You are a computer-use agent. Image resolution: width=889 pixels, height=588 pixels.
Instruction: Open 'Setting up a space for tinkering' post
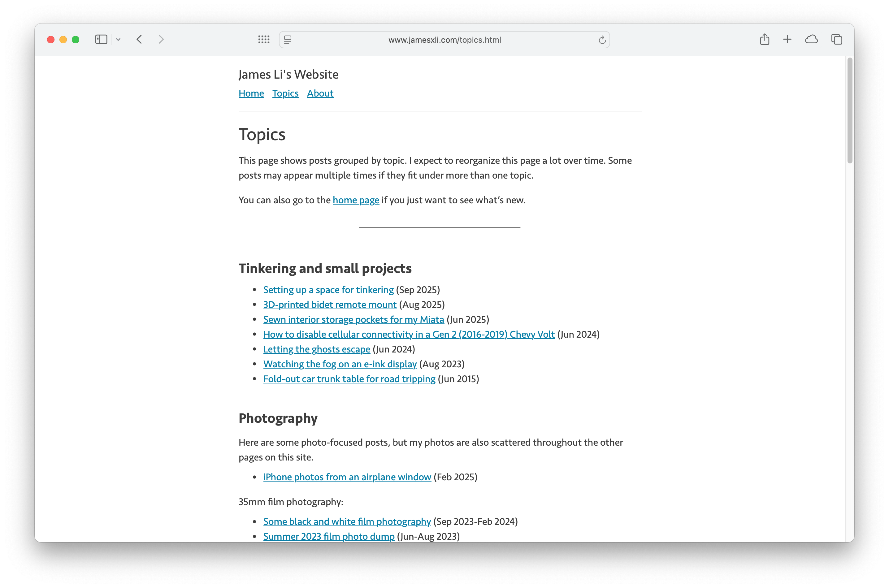point(328,290)
